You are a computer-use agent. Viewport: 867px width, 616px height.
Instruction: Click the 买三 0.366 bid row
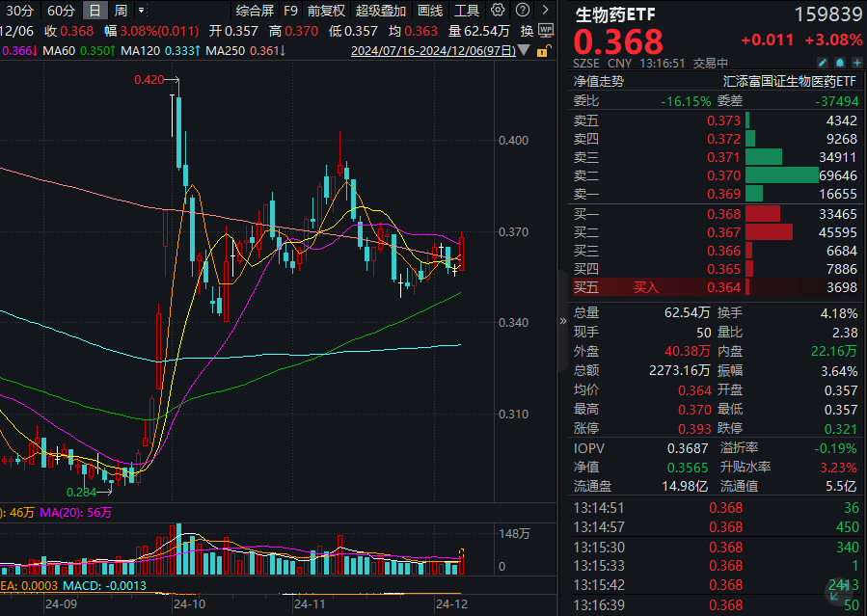point(715,251)
